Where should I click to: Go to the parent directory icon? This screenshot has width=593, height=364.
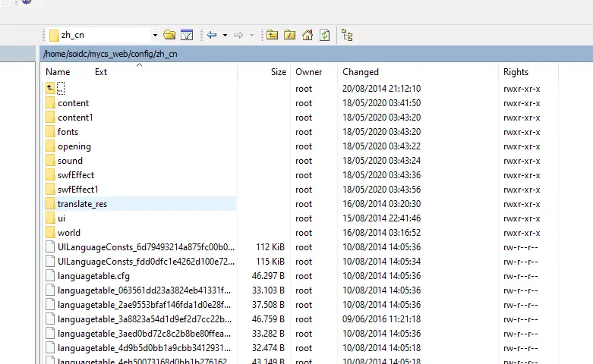[272, 35]
